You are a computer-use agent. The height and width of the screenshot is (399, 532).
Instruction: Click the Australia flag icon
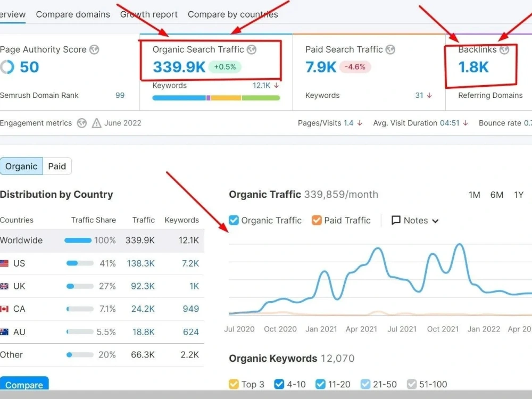(4, 332)
